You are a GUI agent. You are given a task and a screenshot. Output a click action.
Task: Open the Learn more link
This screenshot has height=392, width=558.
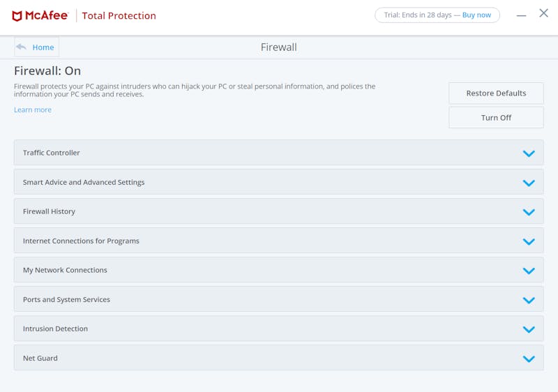[33, 110]
